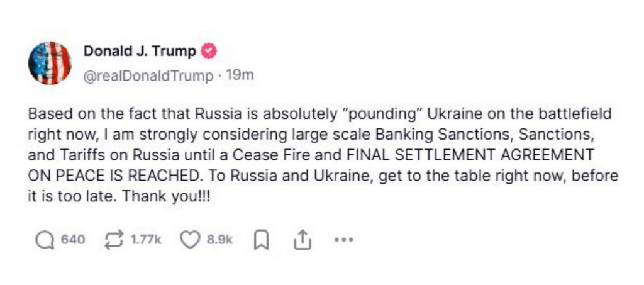Click the 19m timestamp
Screen dimensions: 644x285
tap(240, 76)
